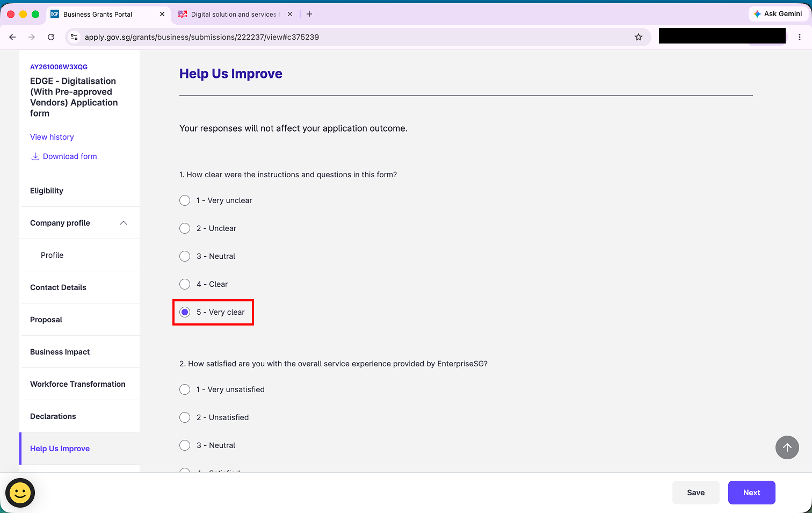Close the Business Grants Portal tab
The image size is (812, 513).
[x=162, y=14]
